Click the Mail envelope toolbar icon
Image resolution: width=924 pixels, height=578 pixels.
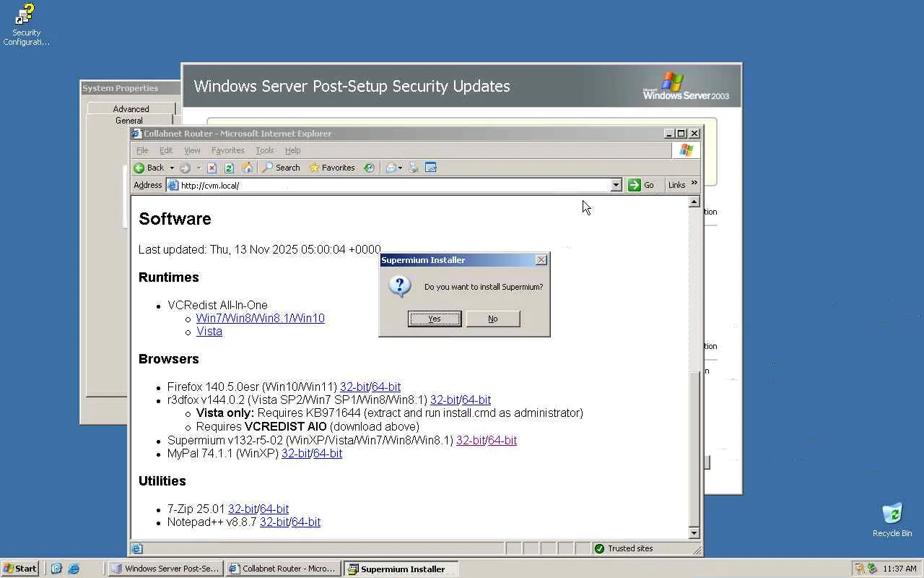(x=391, y=168)
